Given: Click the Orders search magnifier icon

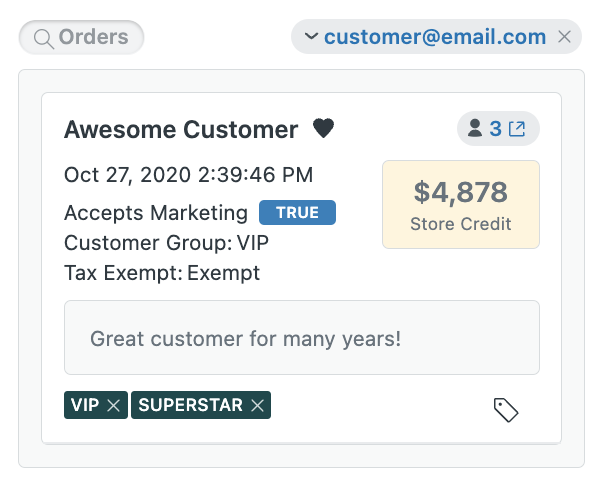Looking at the screenshot, I should pos(44,39).
